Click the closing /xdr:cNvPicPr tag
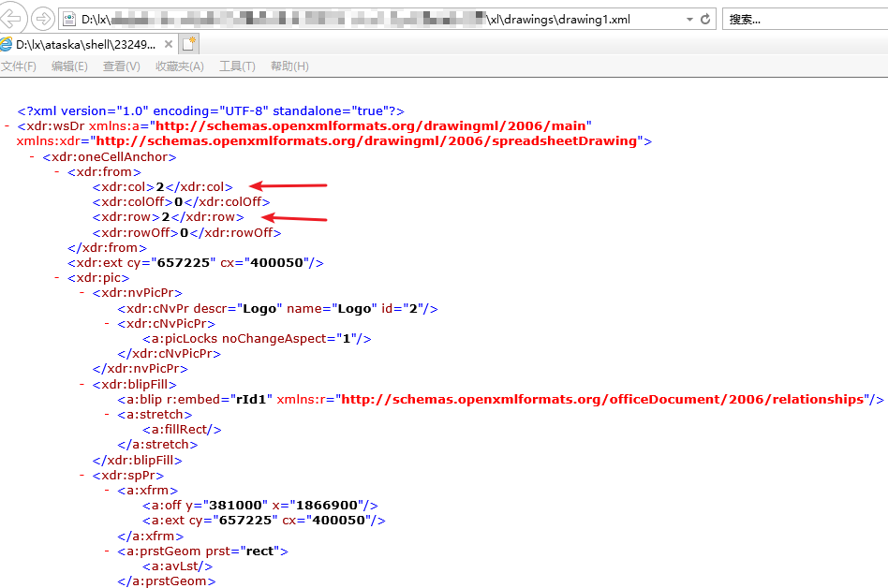Screen dimensions: 888x588 coord(169,354)
